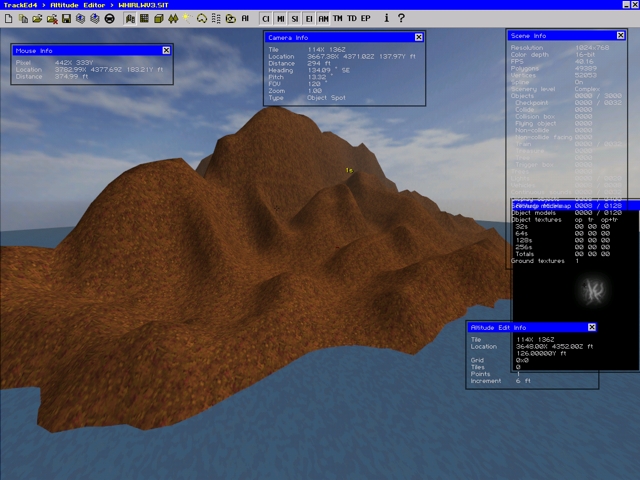Select the checkpoint list icon
The image size is (640, 480).
[x=216, y=19]
